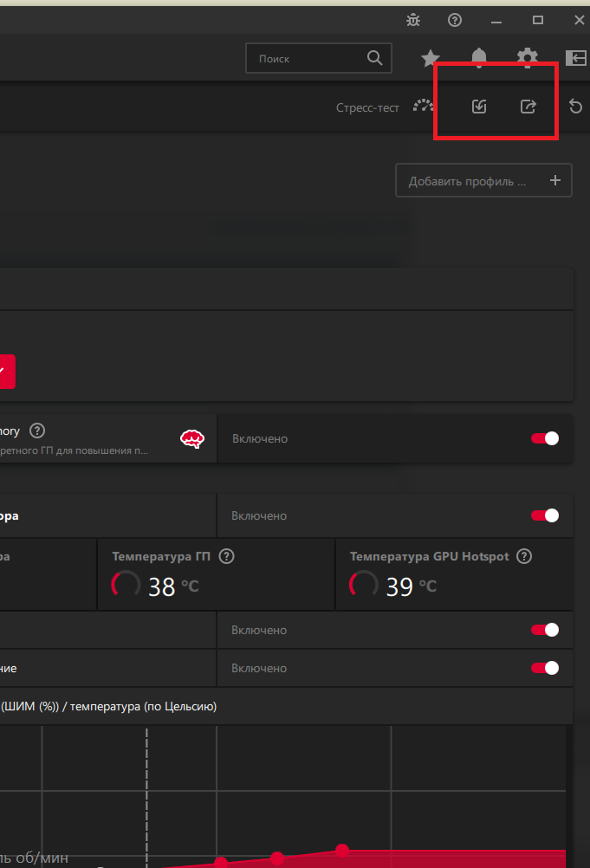590x868 pixels.
Task: Toggle the memory tuning Включено switch
Action: 545,438
